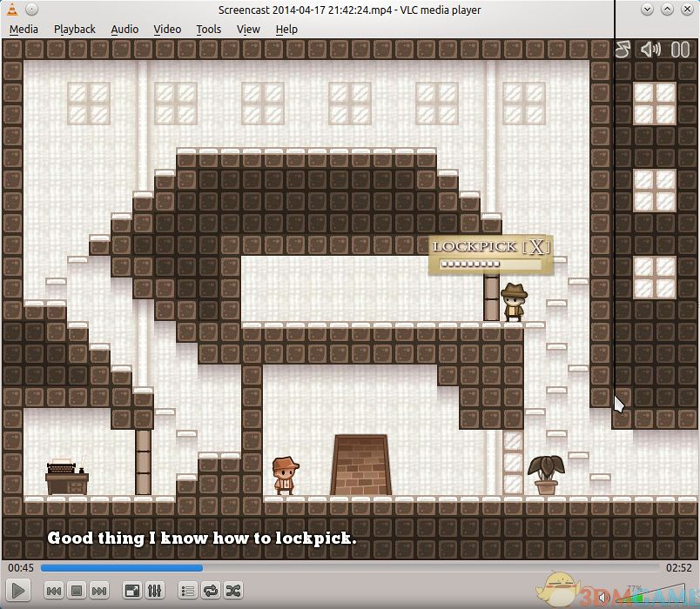700x609 pixels.
Task: Toggle random shuffle playback
Action: [x=233, y=591]
